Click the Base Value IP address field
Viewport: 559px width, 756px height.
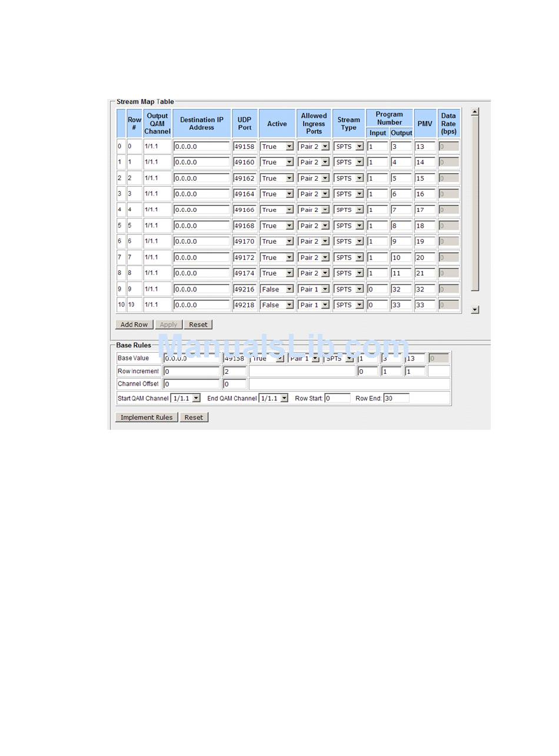191,358
